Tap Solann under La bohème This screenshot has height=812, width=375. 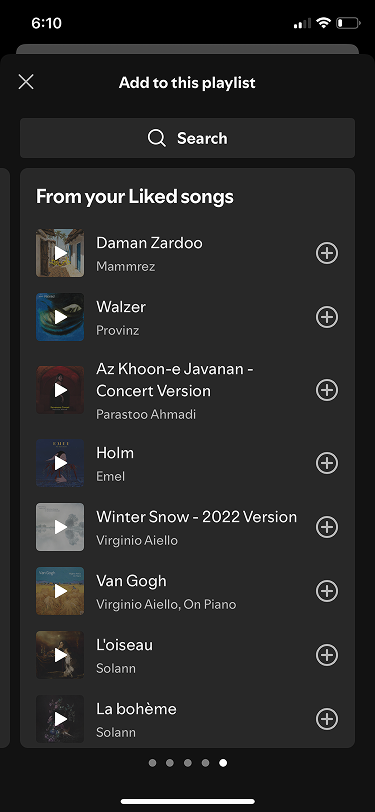click(x=116, y=732)
